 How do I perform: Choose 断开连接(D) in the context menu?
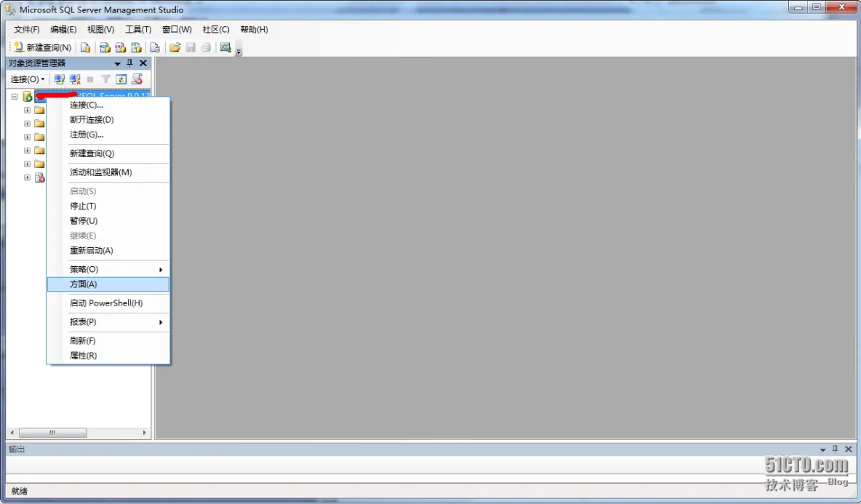(x=108, y=120)
